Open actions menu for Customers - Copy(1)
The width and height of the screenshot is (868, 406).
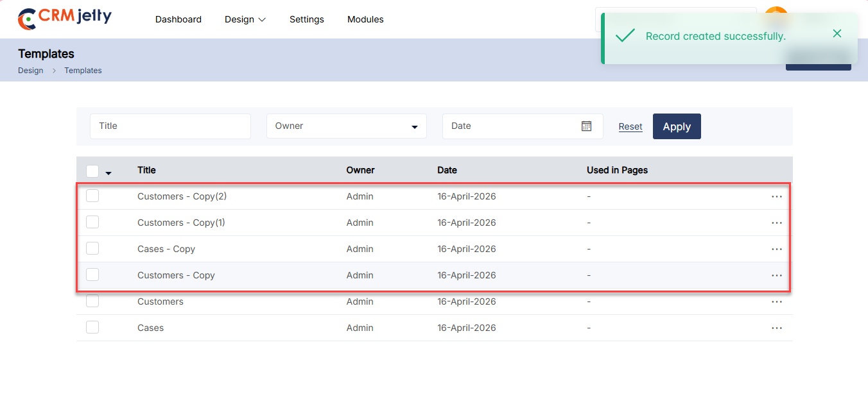point(776,223)
